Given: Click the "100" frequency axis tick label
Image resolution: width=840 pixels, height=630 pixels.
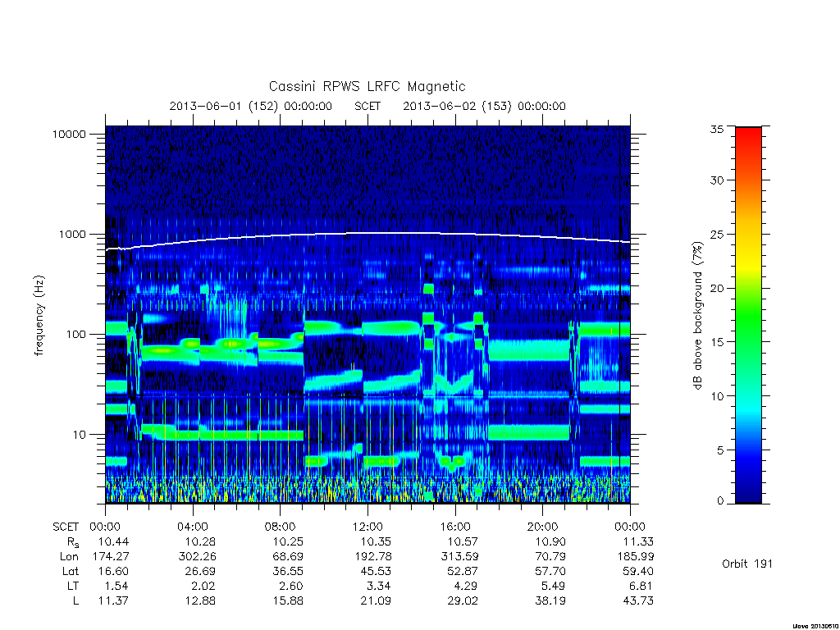Looking at the screenshot, I should [75, 335].
